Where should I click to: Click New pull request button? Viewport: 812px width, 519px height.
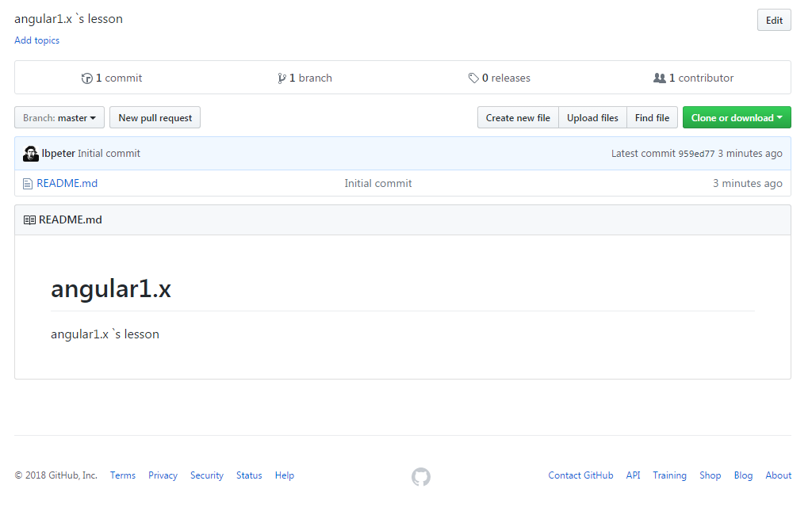coord(155,117)
